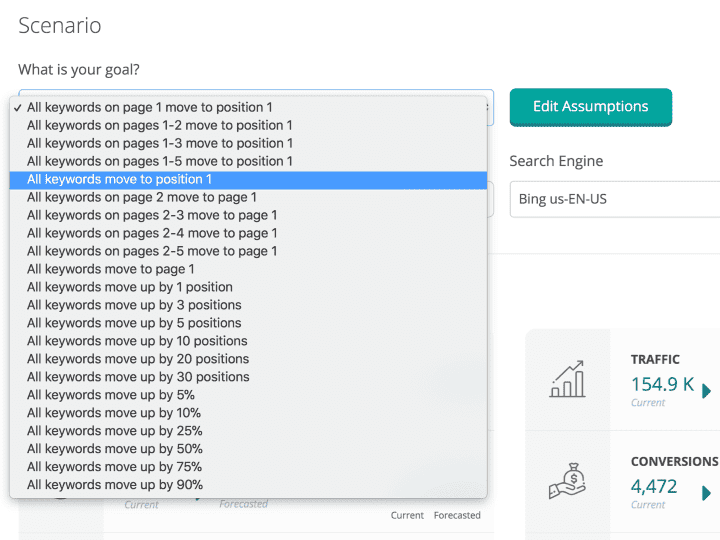Click the conversions money hand icon

pos(567,480)
